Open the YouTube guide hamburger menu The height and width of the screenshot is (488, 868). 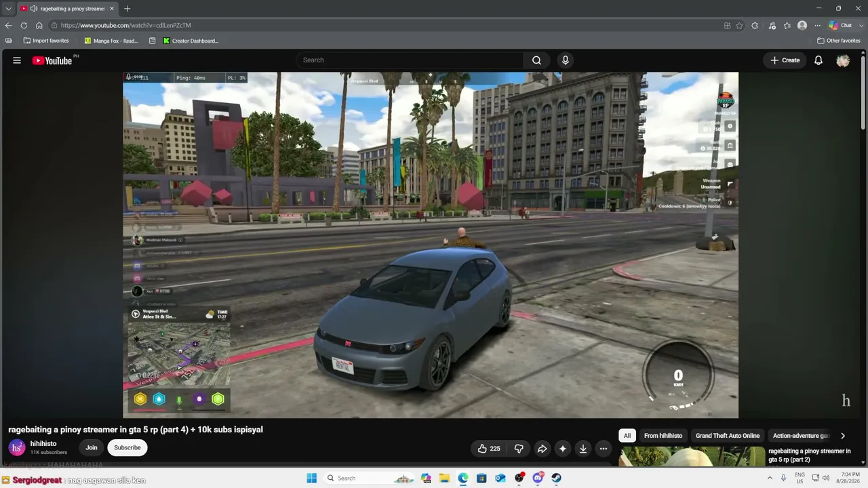click(17, 60)
